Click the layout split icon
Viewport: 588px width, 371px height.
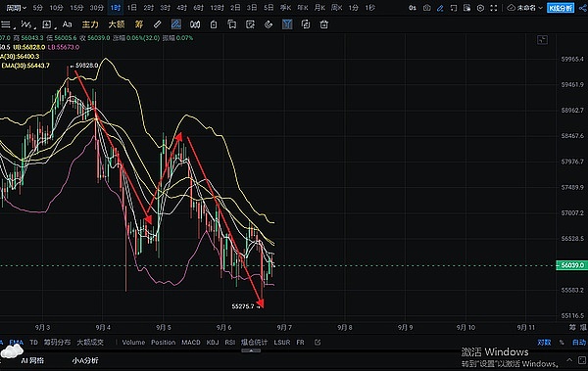pyautogui.click(x=454, y=8)
